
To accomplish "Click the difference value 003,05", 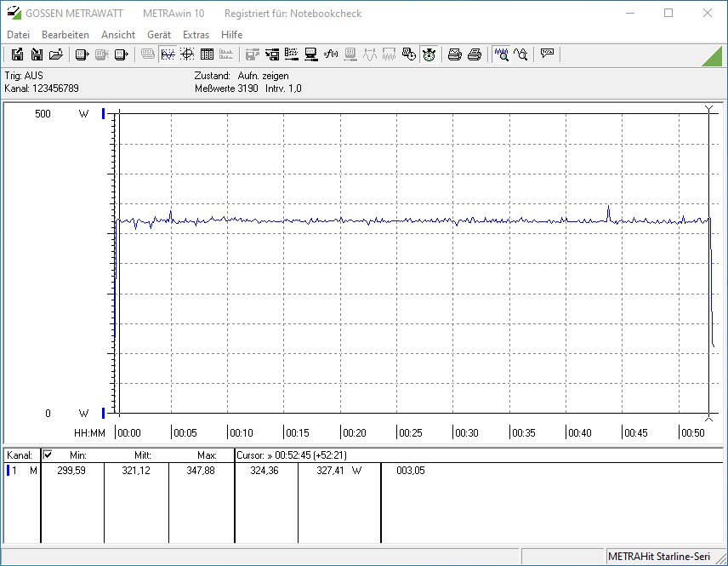I will pyautogui.click(x=411, y=471).
